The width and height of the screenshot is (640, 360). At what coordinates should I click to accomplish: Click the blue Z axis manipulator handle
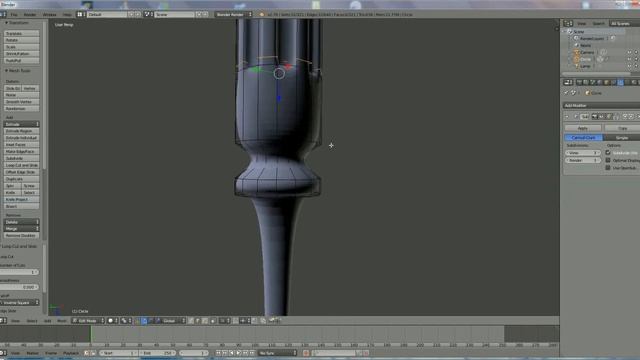click(x=279, y=98)
